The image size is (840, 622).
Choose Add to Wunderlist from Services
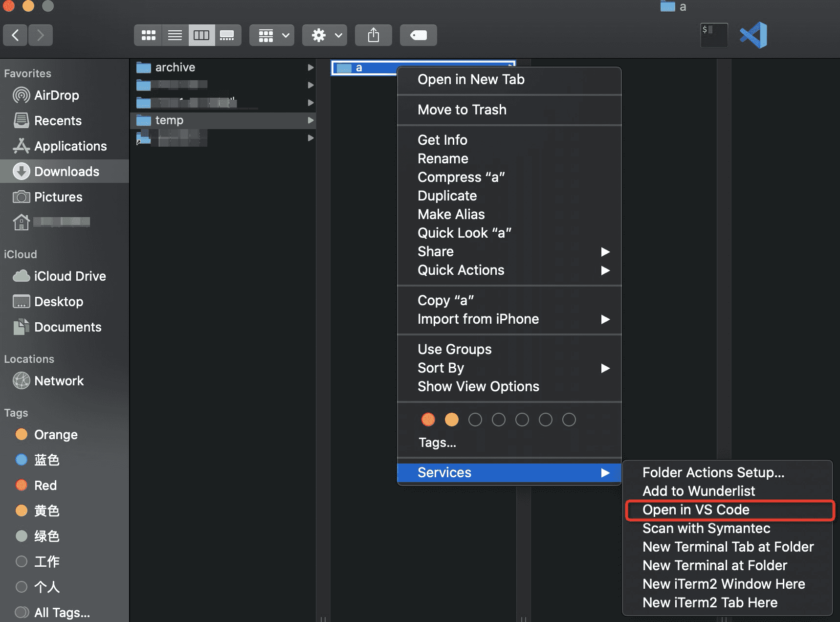pos(728,491)
